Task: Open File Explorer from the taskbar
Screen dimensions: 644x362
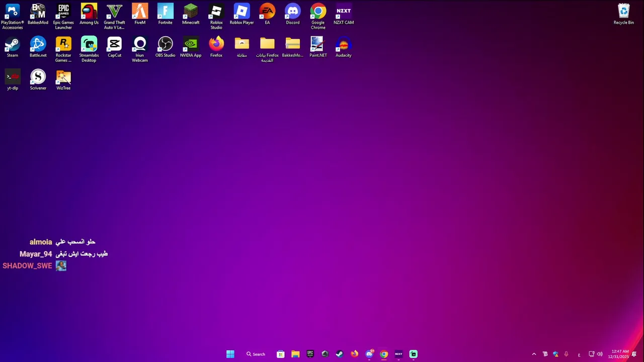Action: [x=295, y=354]
